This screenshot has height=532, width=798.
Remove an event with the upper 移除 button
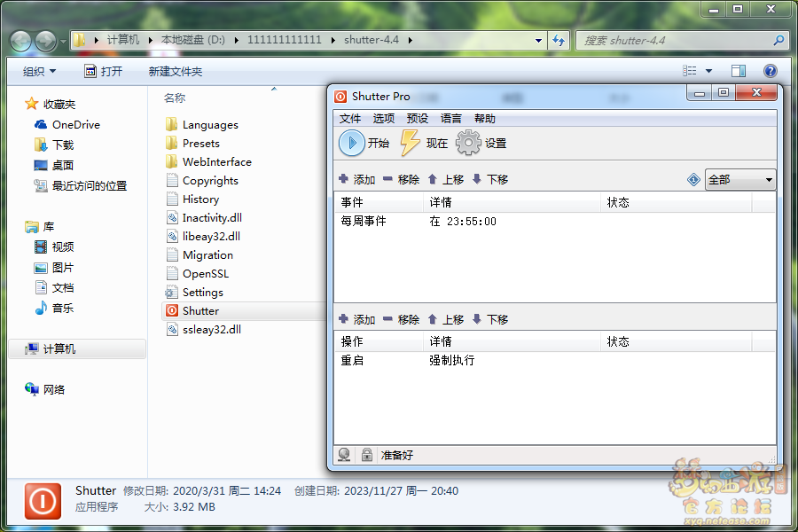tap(402, 179)
